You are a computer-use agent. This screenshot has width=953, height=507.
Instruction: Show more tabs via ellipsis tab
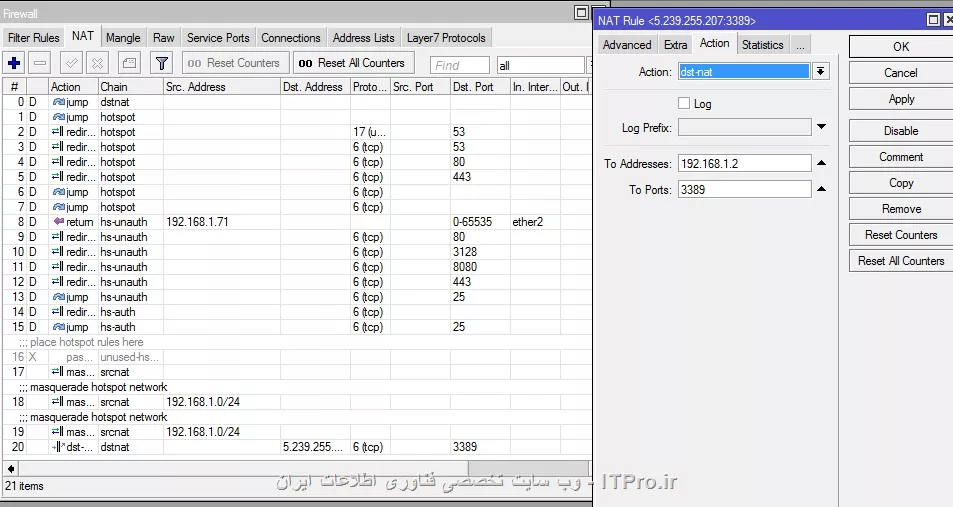click(x=800, y=45)
